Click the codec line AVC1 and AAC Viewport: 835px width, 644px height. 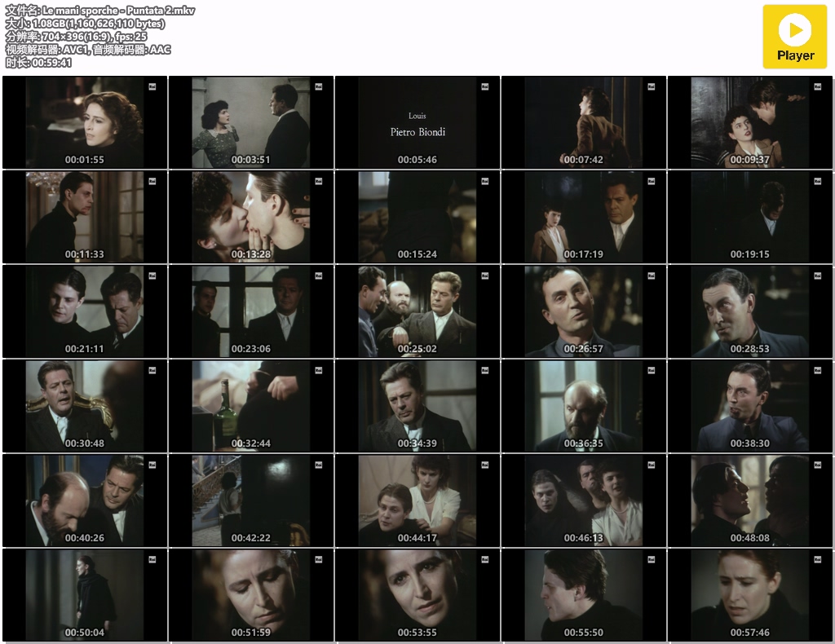[88, 50]
